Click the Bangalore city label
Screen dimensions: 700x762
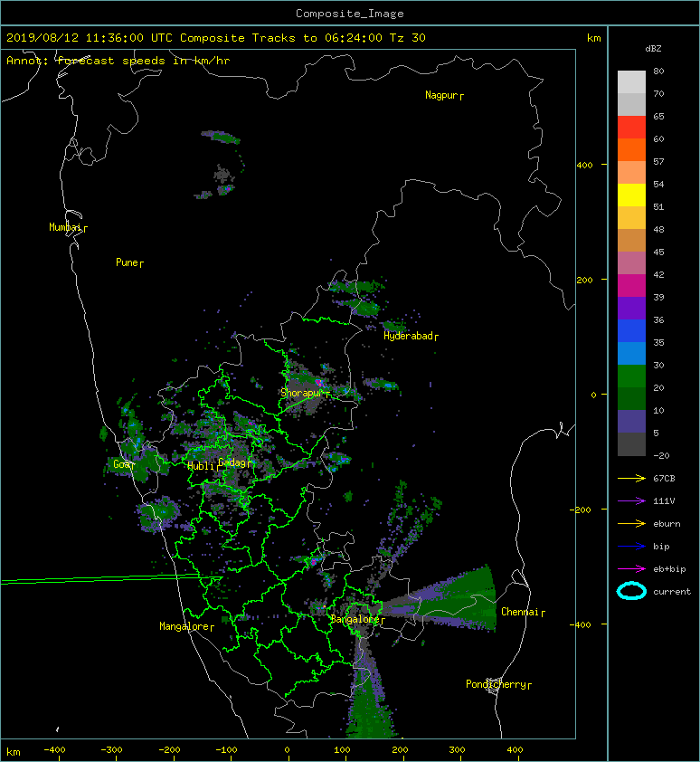[x=357, y=620]
